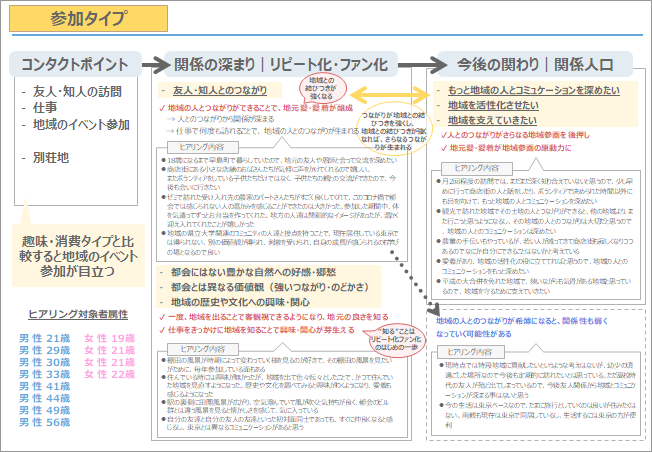This screenshot has height=452, width=652.
Task: Click the 参加タイプ title box
Action: [89, 19]
